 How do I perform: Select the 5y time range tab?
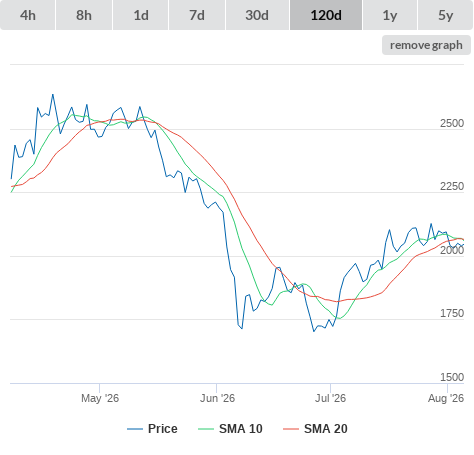click(x=446, y=15)
